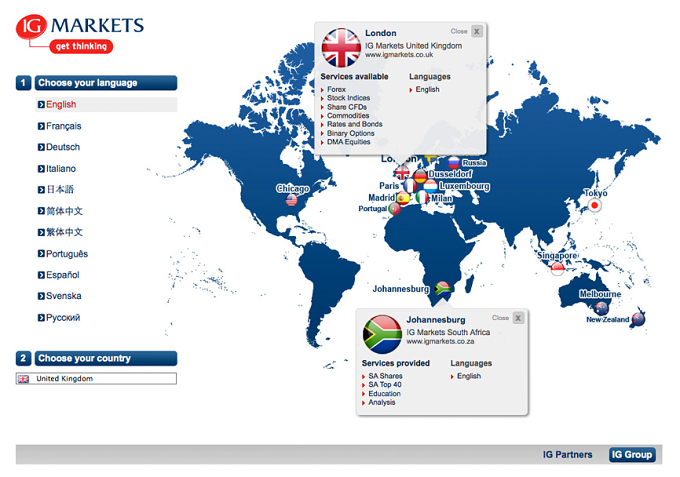Click Rates and Bonds service item
680x477 pixels.
354,124
